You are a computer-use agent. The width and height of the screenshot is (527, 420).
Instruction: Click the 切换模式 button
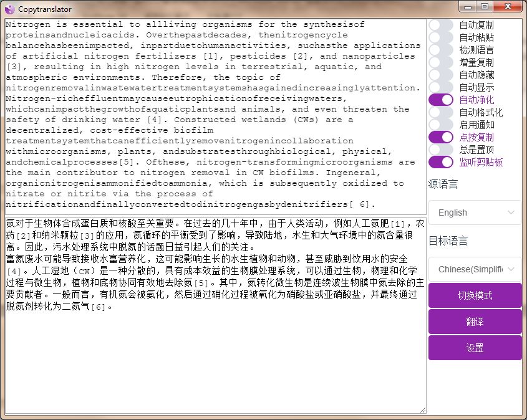pyautogui.click(x=475, y=295)
